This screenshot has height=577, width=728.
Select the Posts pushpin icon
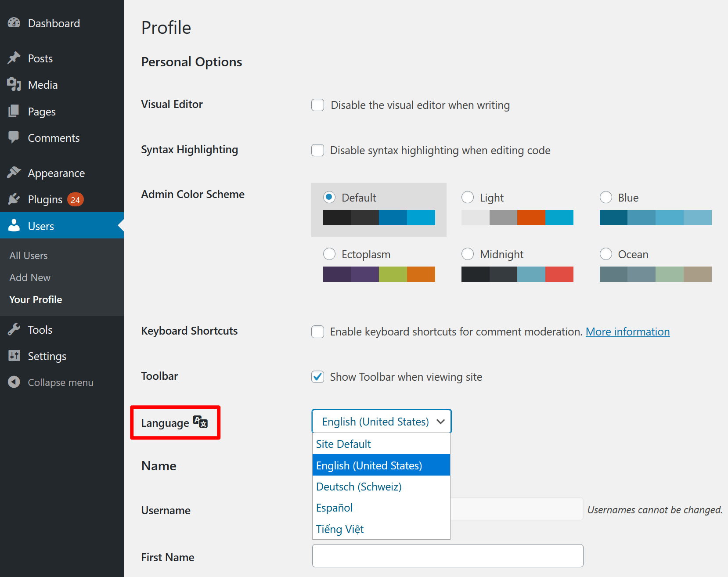coord(14,58)
